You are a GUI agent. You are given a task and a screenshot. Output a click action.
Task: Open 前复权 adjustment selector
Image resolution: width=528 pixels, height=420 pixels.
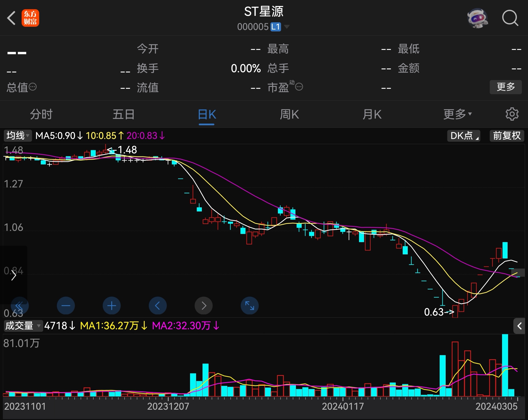pos(507,136)
